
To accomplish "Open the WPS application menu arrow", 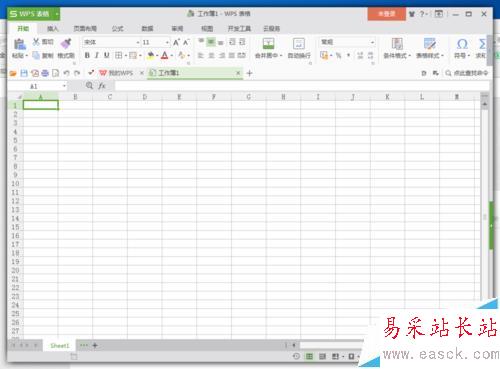I will [x=57, y=14].
